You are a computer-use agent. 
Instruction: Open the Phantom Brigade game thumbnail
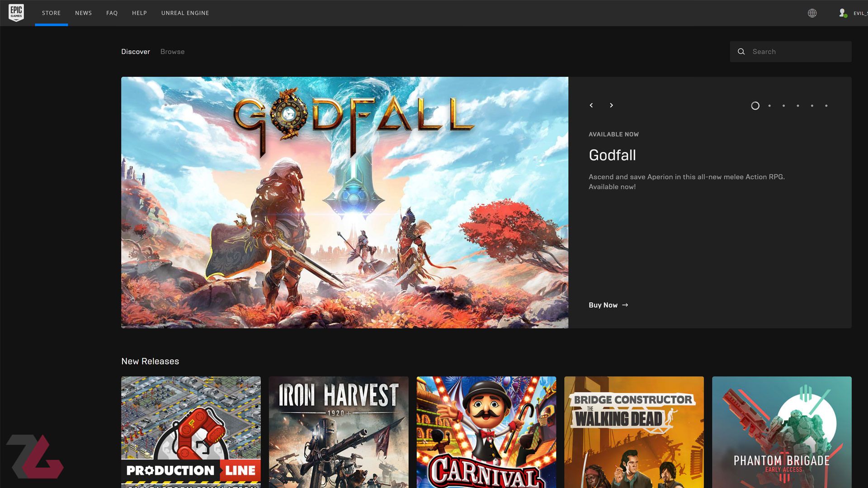coord(782,432)
